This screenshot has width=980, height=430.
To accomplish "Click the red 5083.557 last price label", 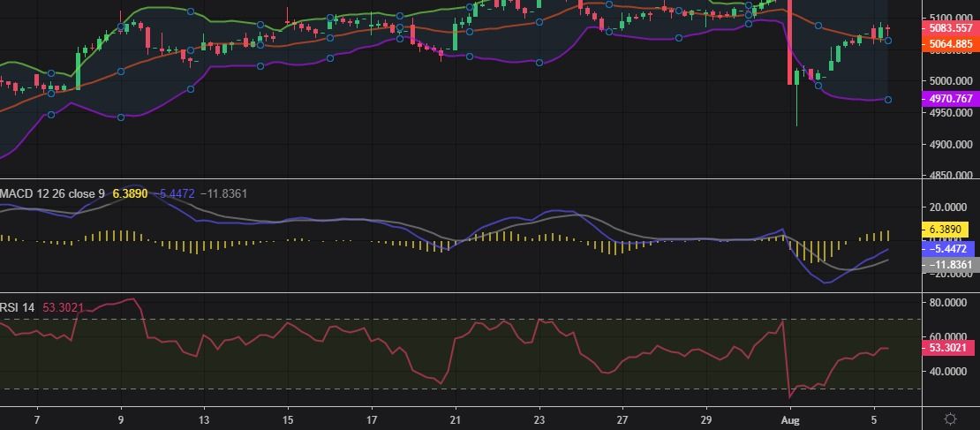I will point(949,28).
